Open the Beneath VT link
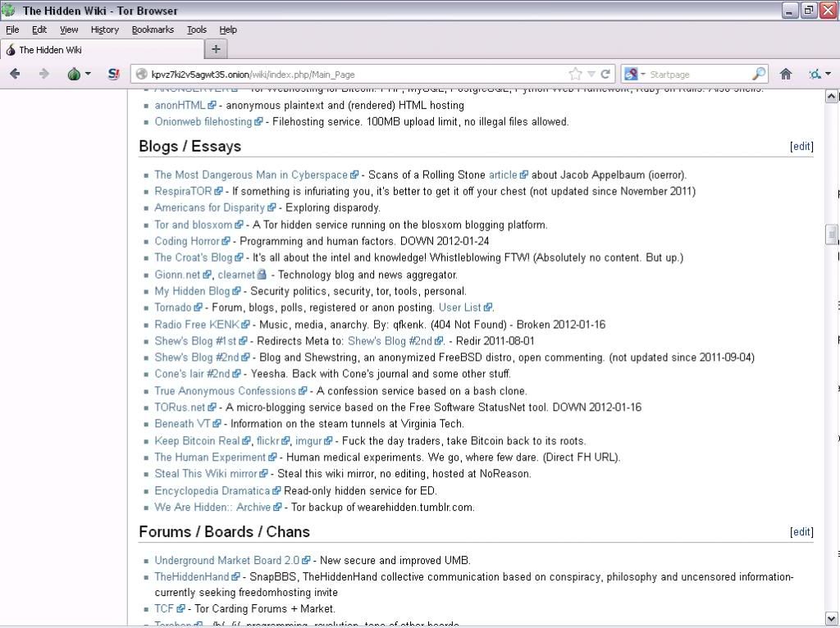The image size is (840, 628). (x=182, y=424)
